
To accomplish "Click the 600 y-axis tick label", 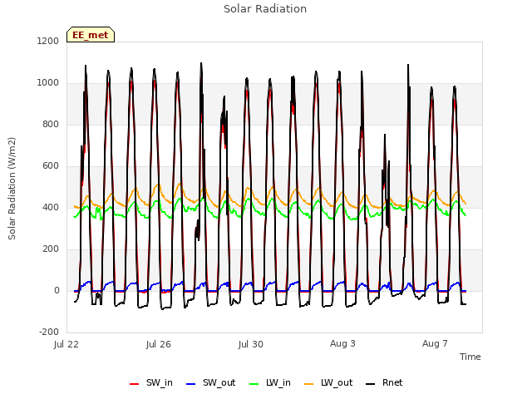I will click(x=51, y=165).
